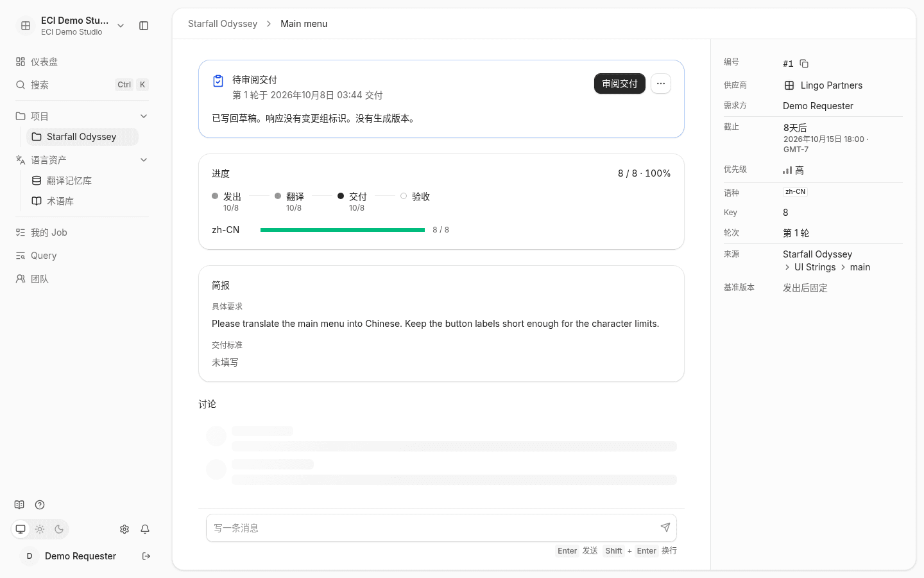Open settings gear icon
This screenshot has height=578, width=924.
point(124,529)
